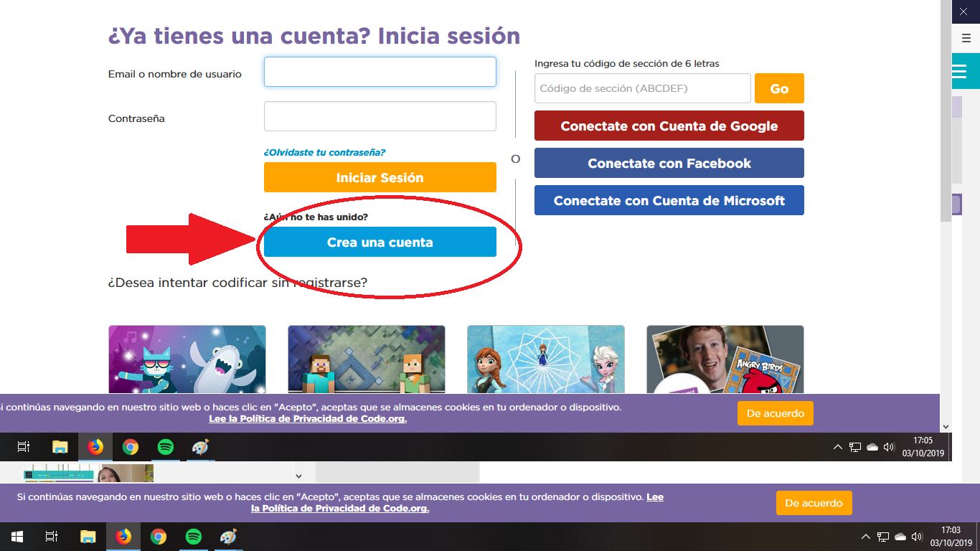Open the Windows Start menu
Viewport: 980px width, 551px height.
[17, 537]
